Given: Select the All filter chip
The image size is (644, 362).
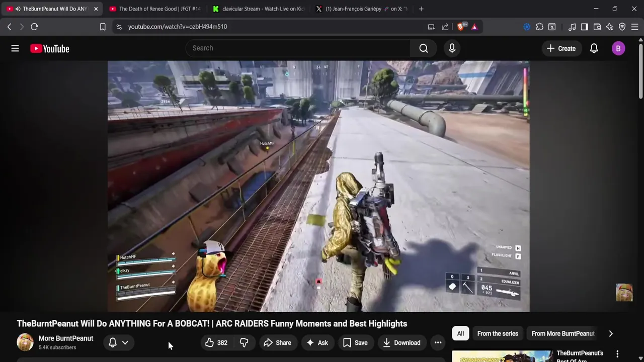Looking at the screenshot, I should pyautogui.click(x=460, y=333).
